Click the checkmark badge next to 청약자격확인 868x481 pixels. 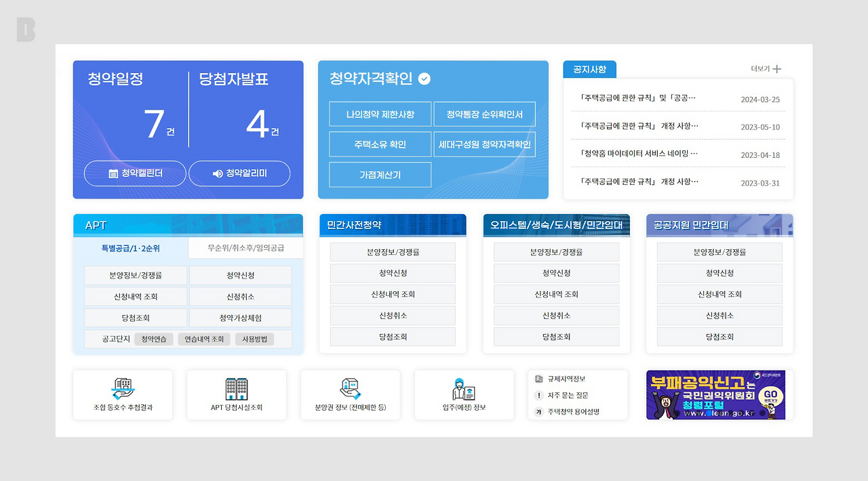tap(424, 79)
